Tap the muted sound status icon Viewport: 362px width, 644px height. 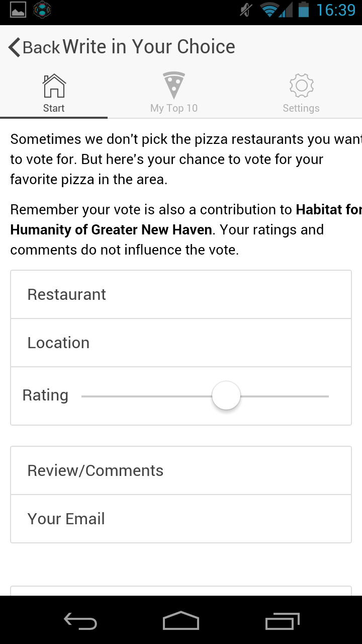click(x=246, y=10)
